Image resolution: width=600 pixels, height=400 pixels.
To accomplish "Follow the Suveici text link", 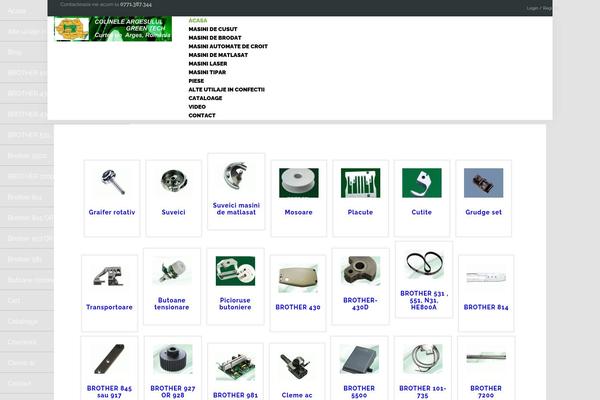I will pyautogui.click(x=173, y=212).
